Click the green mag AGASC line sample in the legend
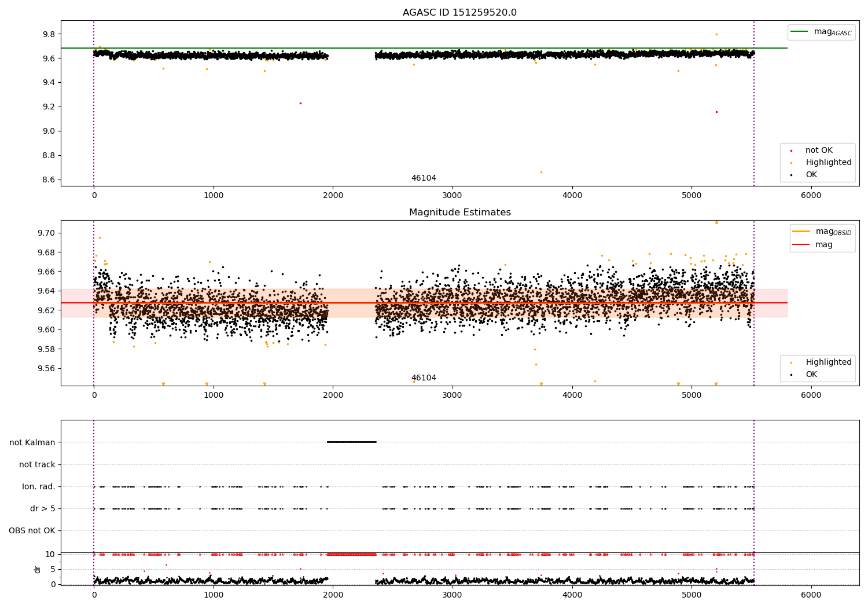This screenshot has height=608, width=868. tap(800, 32)
